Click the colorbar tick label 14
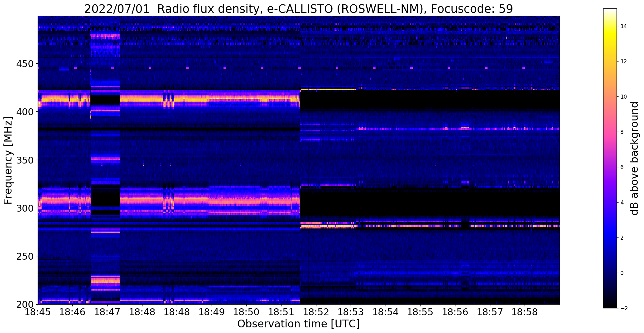The image size is (644, 333). 624,26
